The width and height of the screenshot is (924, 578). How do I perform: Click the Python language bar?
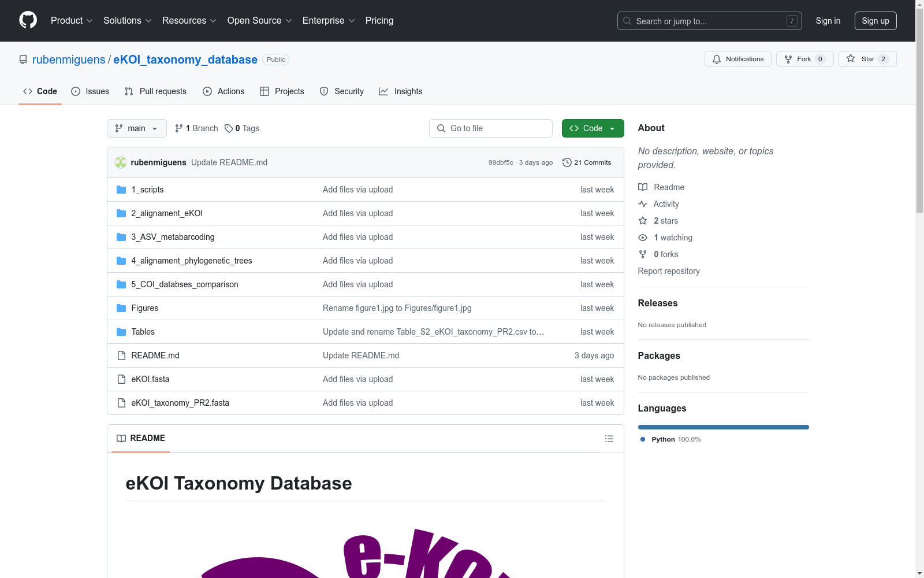(x=724, y=427)
